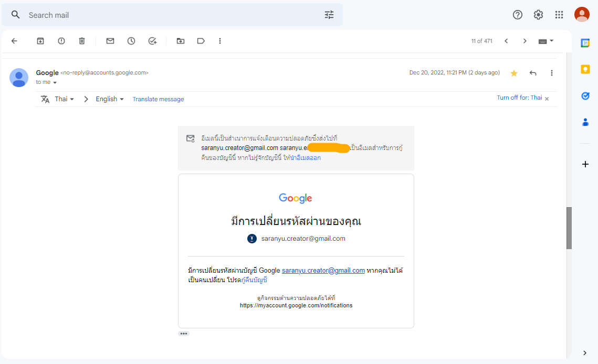Screen dimensions: 598x364
Task: Open toolbar More options menu
Action: click(220, 41)
